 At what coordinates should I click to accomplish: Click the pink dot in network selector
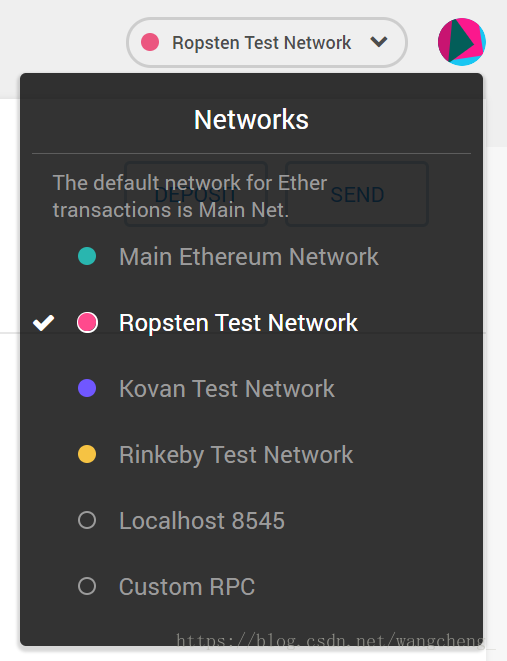click(x=150, y=42)
